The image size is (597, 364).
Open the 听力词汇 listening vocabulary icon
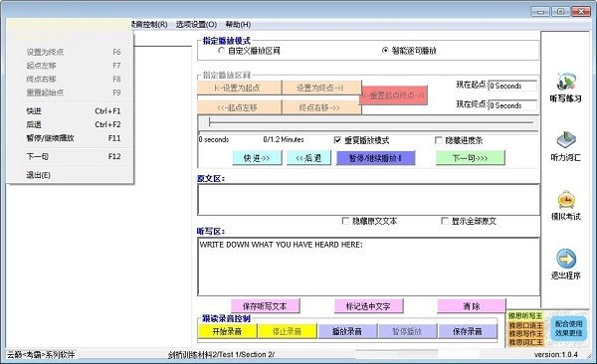point(566,140)
